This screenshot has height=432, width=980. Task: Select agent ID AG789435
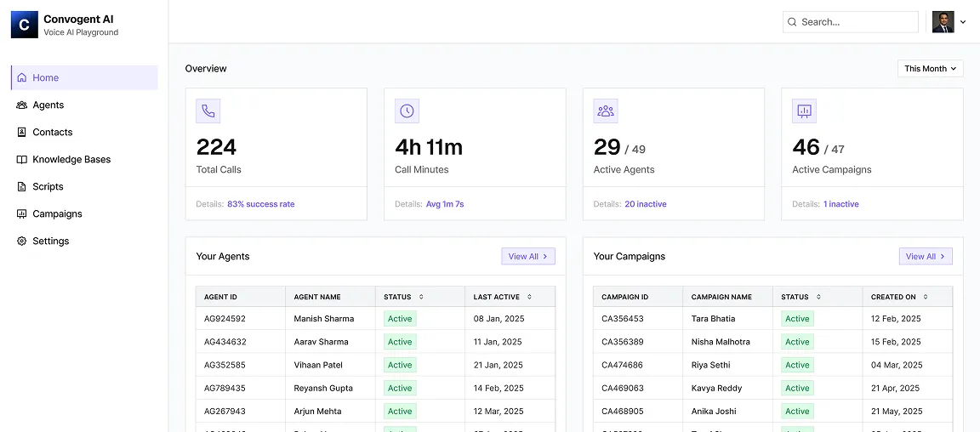click(x=225, y=389)
